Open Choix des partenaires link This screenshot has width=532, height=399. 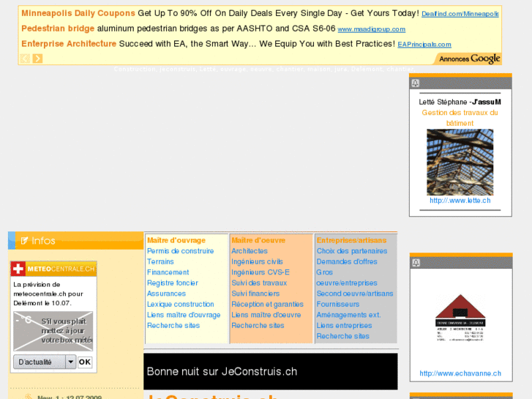pyautogui.click(x=352, y=251)
